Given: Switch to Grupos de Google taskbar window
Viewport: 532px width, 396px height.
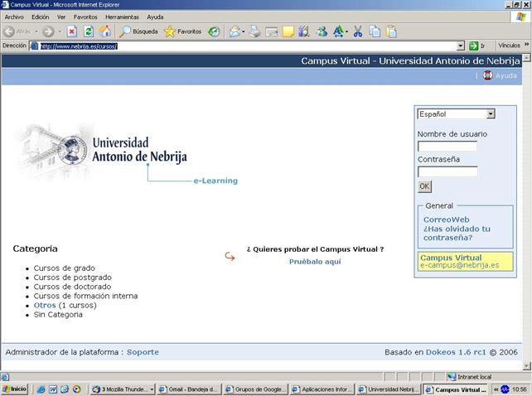Looking at the screenshot, I should [255, 389].
